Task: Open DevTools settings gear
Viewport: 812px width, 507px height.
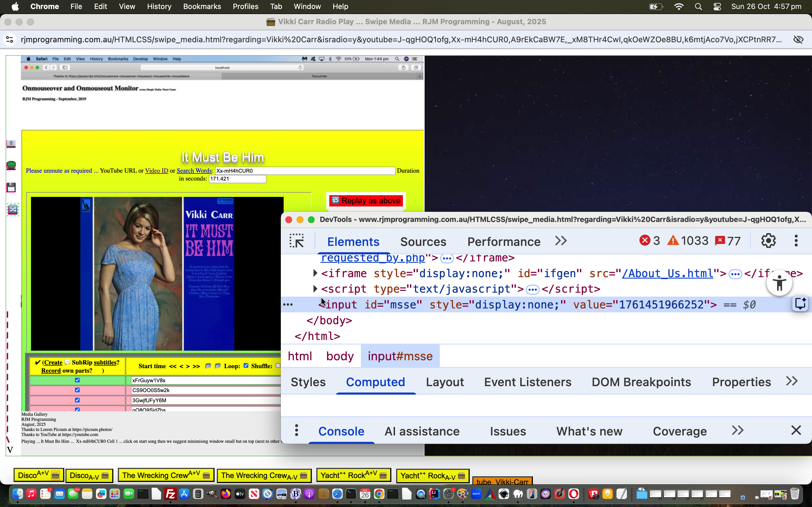Action: (768, 241)
